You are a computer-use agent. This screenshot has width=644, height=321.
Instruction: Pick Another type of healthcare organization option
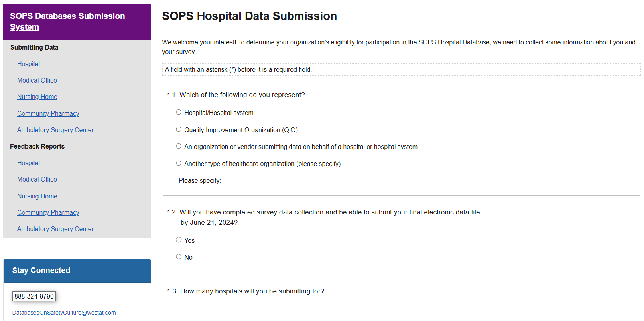pyautogui.click(x=179, y=163)
